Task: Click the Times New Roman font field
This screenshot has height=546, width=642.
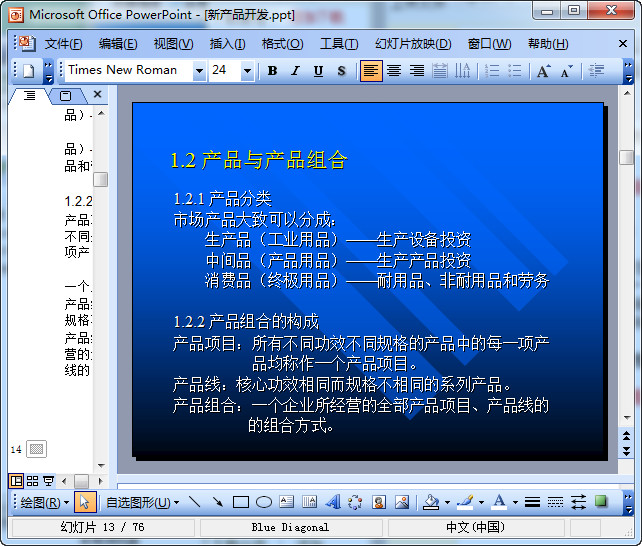Action: point(129,70)
